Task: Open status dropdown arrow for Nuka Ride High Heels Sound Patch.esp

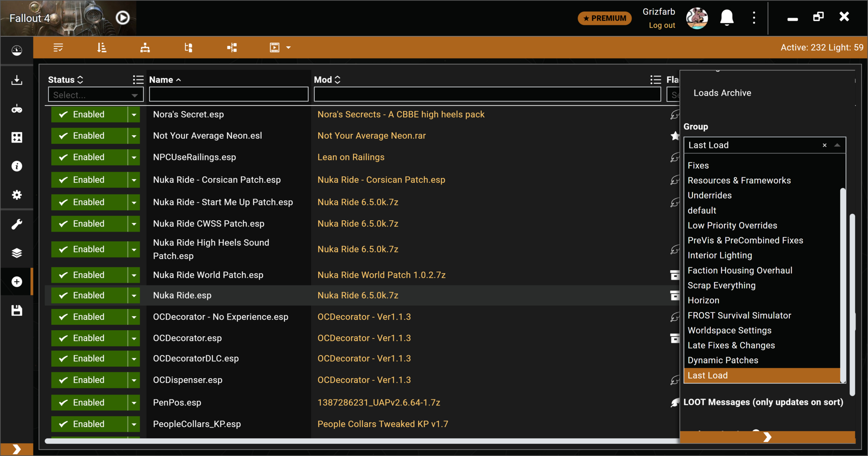Action: pos(134,249)
